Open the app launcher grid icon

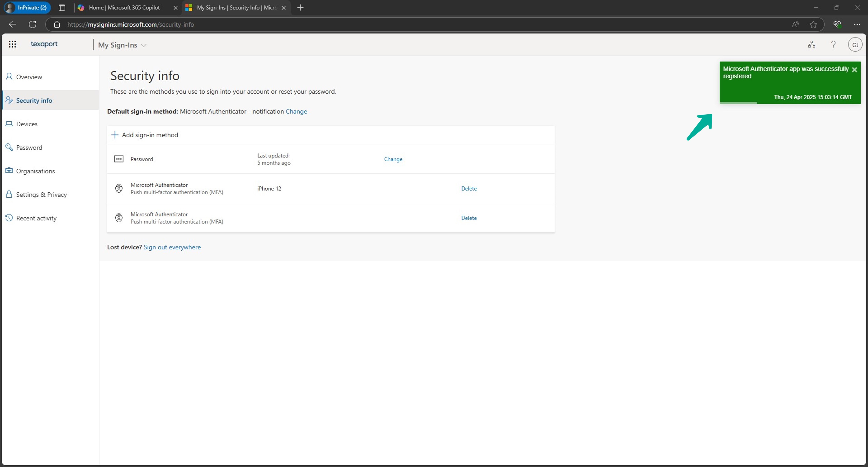[12, 44]
